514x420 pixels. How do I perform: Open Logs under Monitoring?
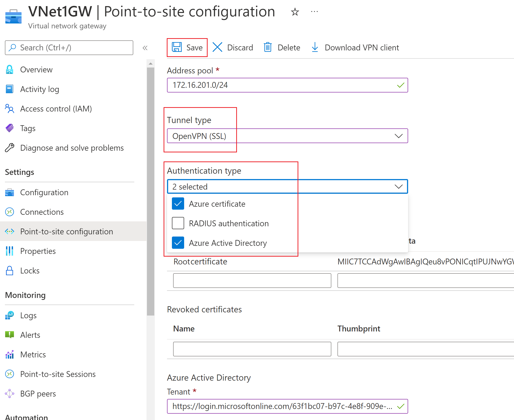click(28, 315)
